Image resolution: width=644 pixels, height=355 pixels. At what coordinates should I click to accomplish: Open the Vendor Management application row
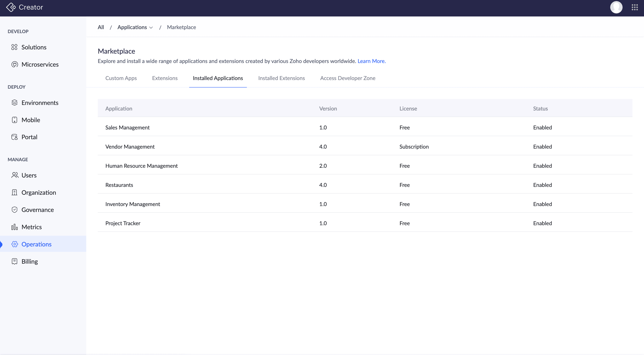pos(130,147)
